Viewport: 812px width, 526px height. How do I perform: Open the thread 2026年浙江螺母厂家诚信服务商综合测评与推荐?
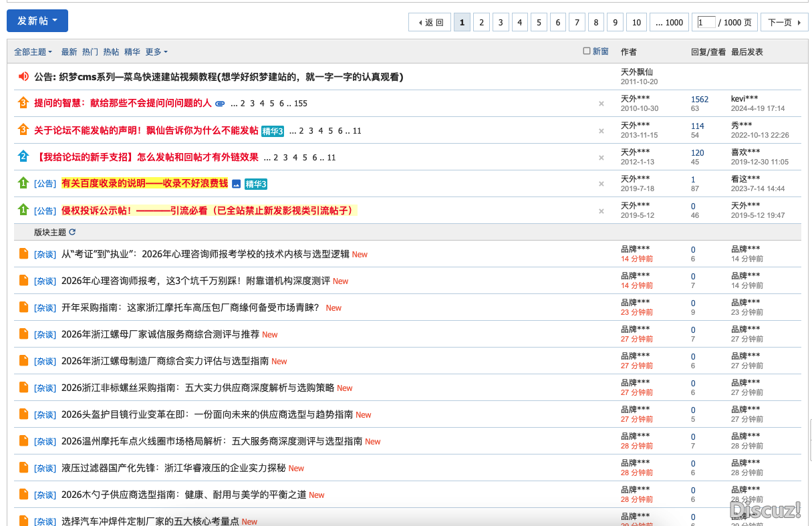click(160, 334)
